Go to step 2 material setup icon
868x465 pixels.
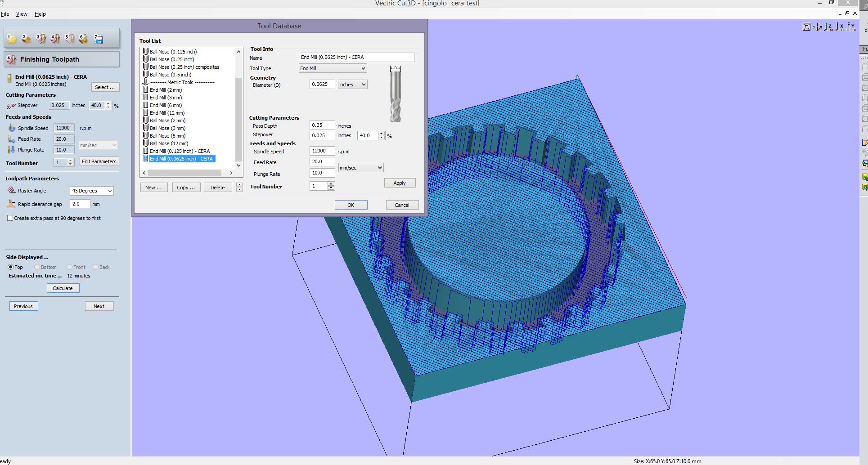click(26, 39)
